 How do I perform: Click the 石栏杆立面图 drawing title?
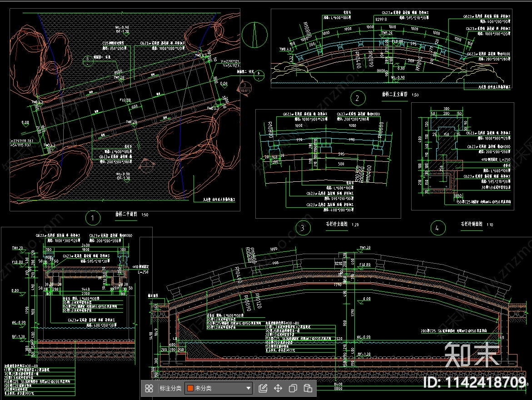(x=335, y=224)
